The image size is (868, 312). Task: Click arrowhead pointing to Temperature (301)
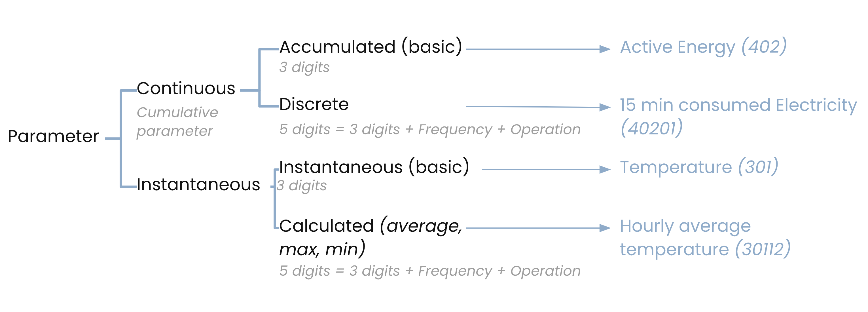click(x=605, y=169)
